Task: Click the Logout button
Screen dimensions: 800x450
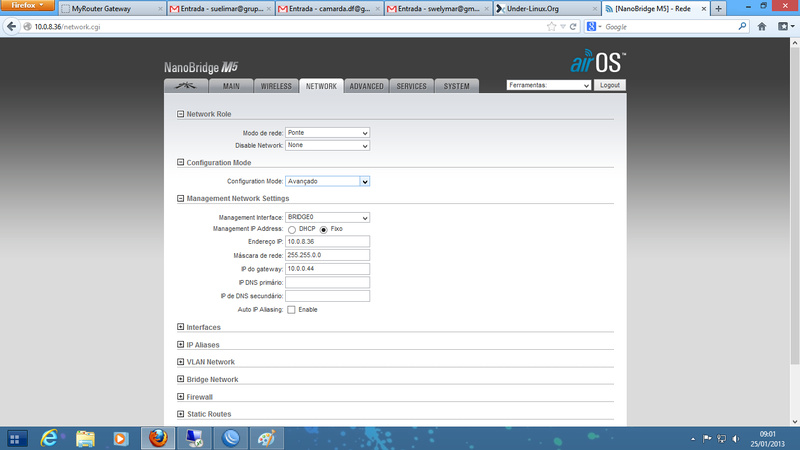Action: (610, 85)
